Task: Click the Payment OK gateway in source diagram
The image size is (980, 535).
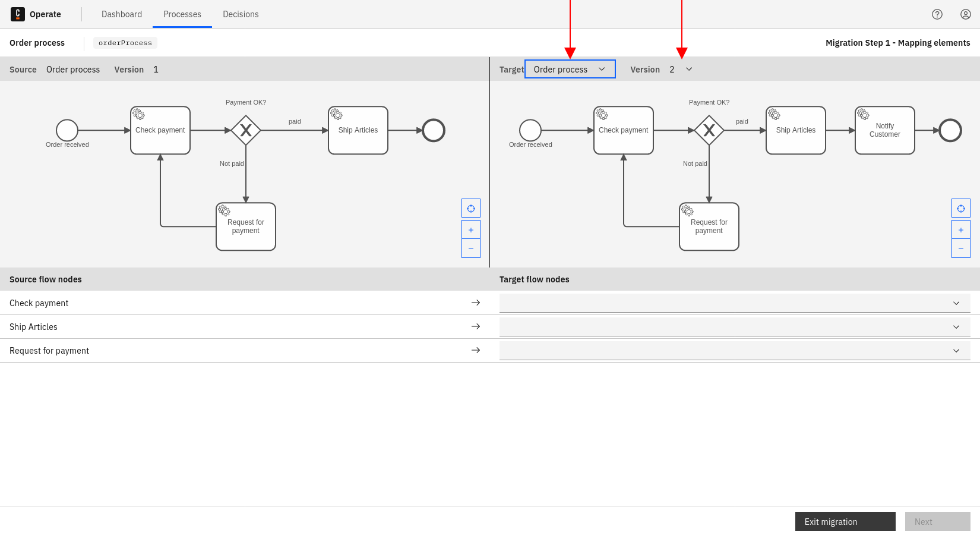Action: coord(246,130)
